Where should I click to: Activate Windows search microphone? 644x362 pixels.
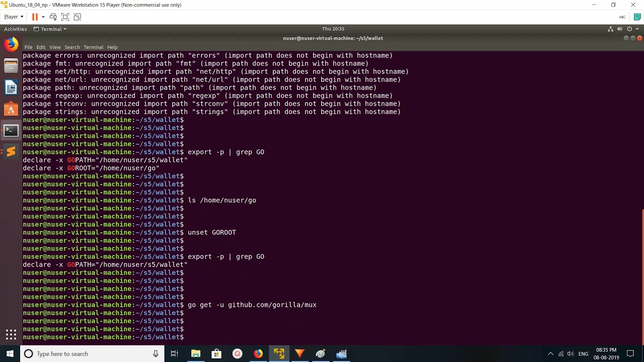point(155,354)
